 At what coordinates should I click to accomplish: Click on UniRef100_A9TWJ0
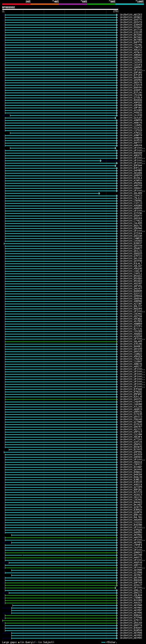coord(131,53)
